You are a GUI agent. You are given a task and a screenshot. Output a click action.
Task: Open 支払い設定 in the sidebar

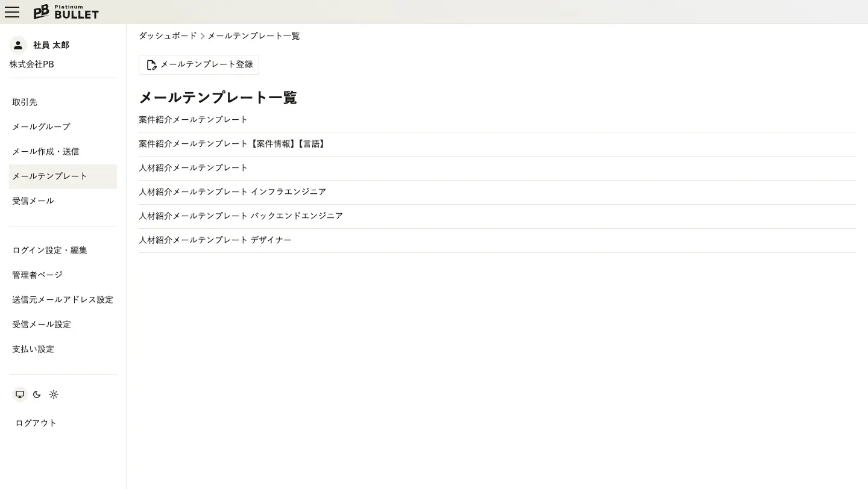pos(33,349)
